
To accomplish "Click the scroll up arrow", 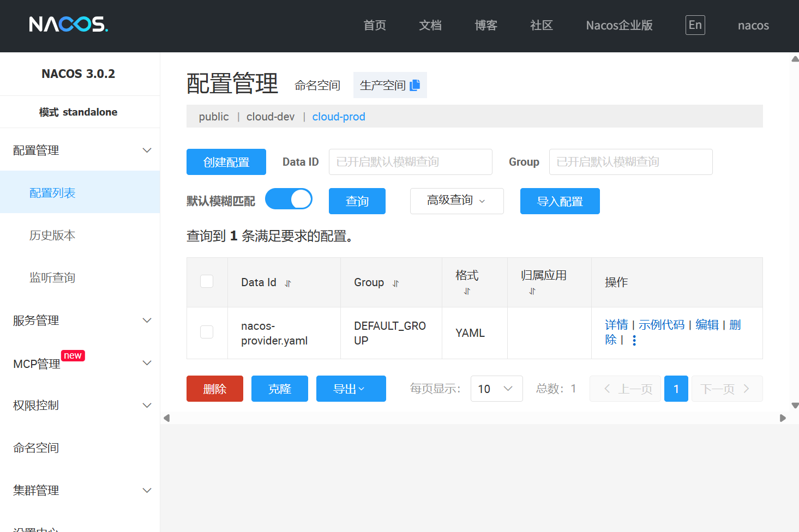I will (x=795, y=59).
